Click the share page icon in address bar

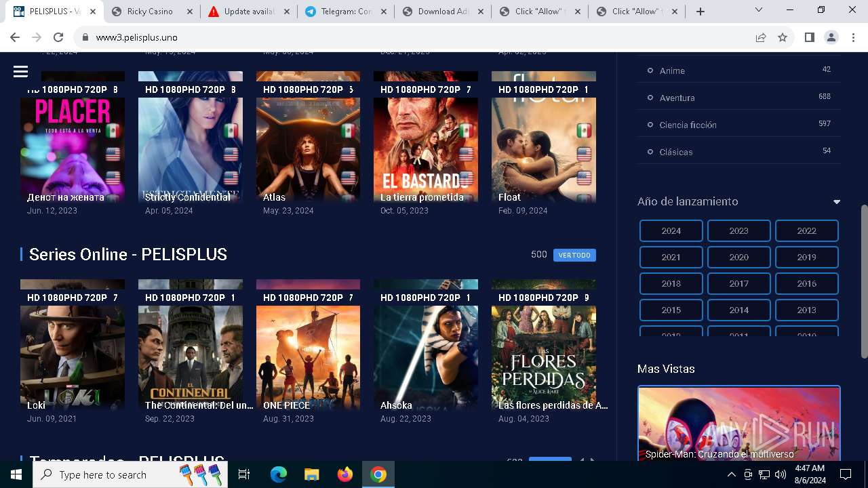tap(761, 37)
